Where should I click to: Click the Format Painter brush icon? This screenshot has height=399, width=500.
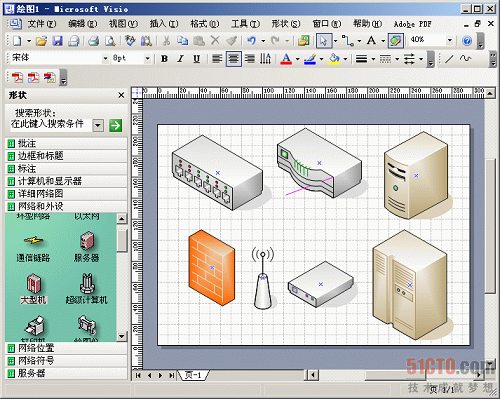(231, 41)
